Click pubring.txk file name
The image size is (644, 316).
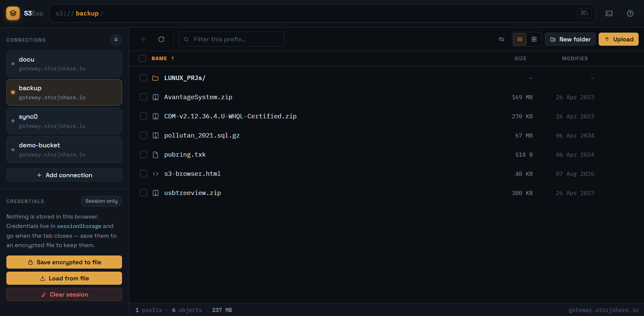coord(185,155)
